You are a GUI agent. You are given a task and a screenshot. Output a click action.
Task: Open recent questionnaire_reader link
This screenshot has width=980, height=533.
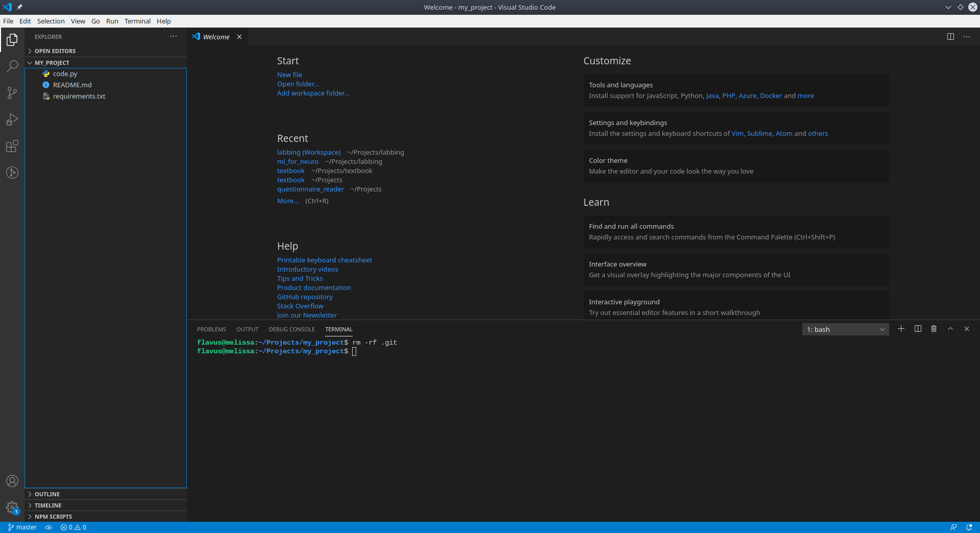310,189
